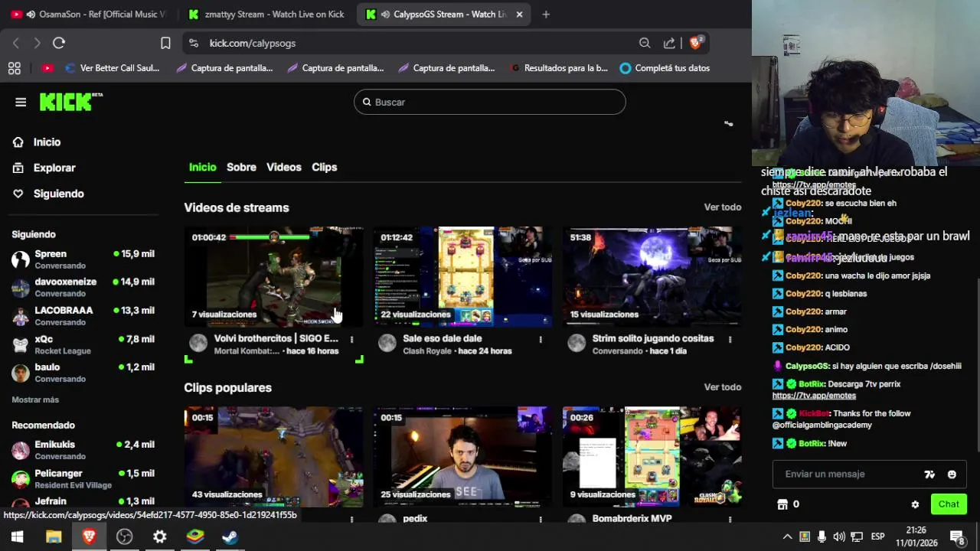Open the Brave Shields lion icon
The width and height of the screenshot is (980, 551).
[696, 43]
